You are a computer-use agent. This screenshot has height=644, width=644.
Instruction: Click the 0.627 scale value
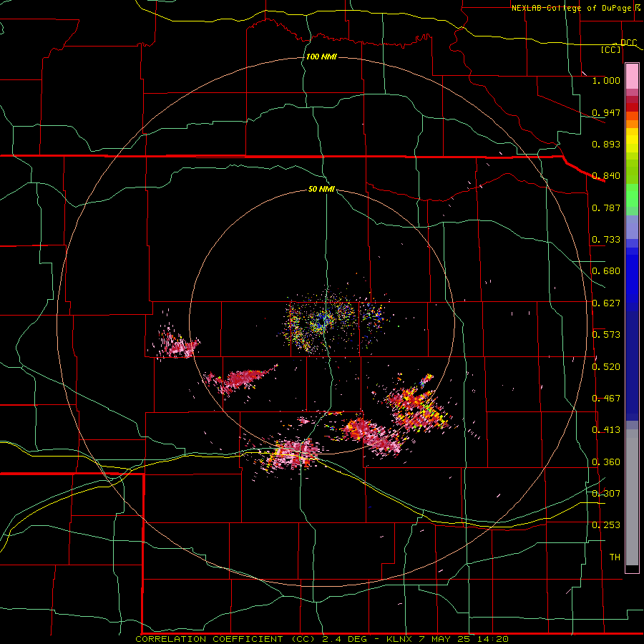(606, 303)
